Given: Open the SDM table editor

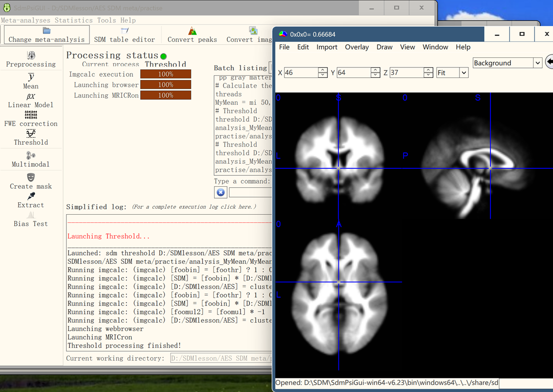Looking at the screenshot, I should (124, 35).
